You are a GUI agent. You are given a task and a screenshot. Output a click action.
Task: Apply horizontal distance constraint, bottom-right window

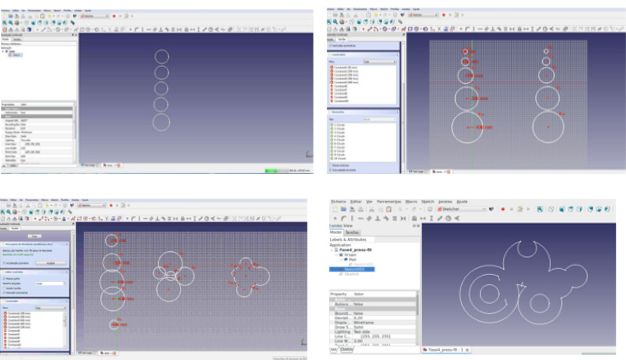tap(422, 219)
